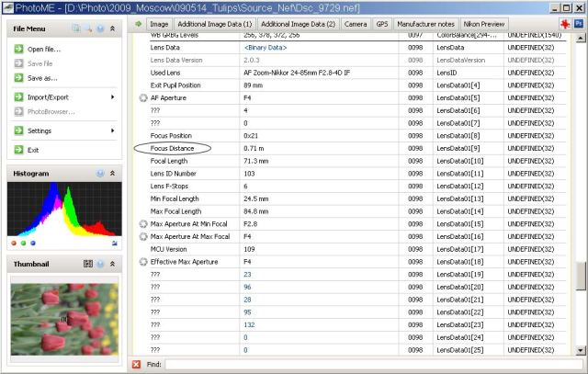588x374 pixels.
Task: Click the round blue icon in Histogram header
Action: coord(100,174)
